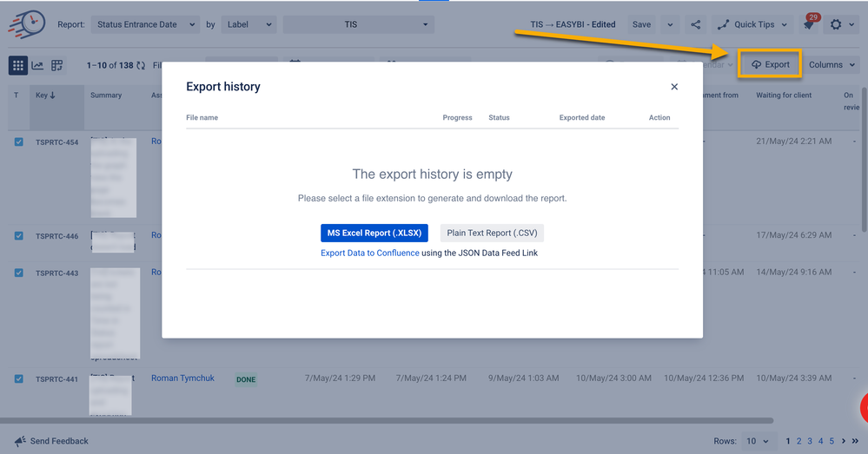The width and height of the screenshot is (868, 454).
Task: Click issue key TSPRTC-441
Action: (x=57, y=379)
